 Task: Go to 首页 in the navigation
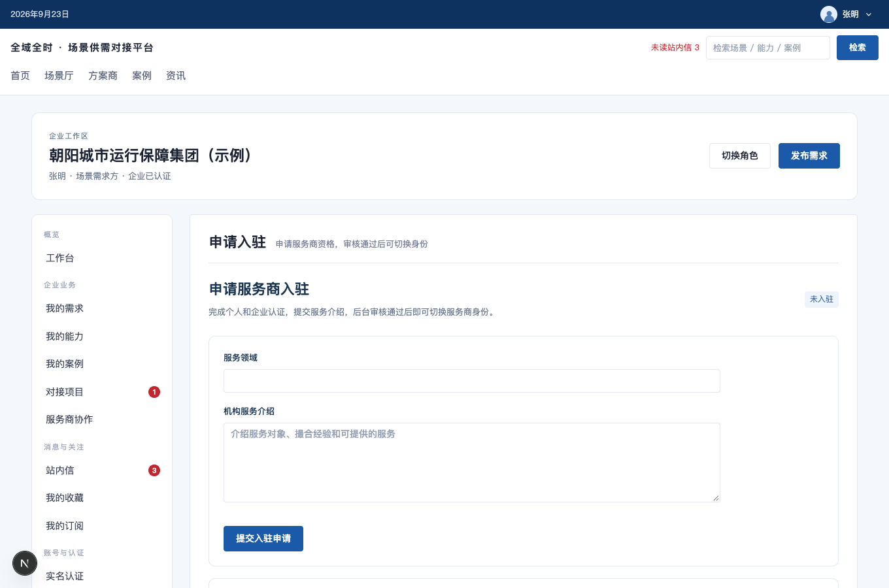click(20, 76)
